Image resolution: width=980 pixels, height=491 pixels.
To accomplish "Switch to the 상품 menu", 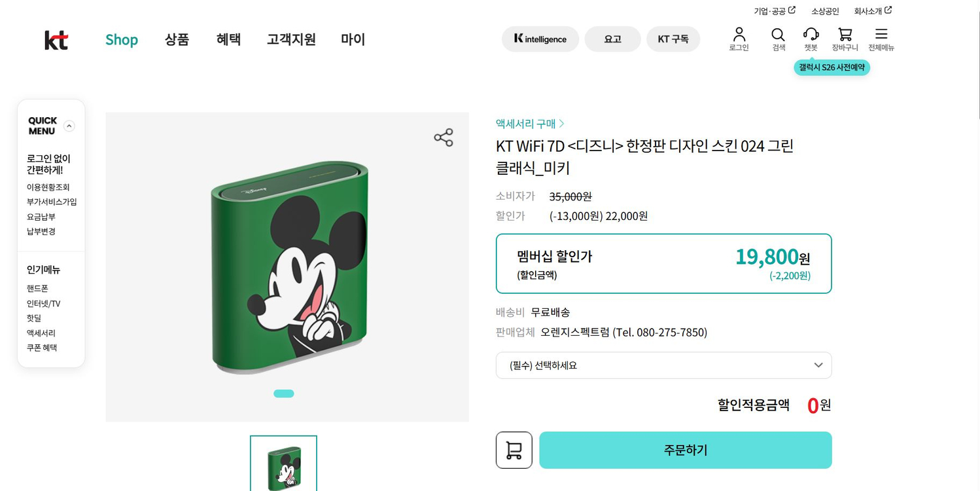I will click(177, 39).
